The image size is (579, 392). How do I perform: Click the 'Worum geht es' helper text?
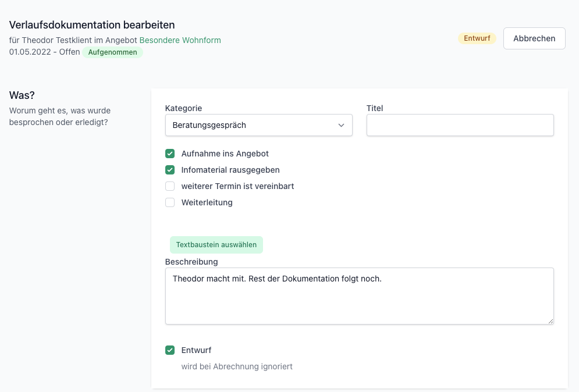pyautogui.click(x=60, y=116)
